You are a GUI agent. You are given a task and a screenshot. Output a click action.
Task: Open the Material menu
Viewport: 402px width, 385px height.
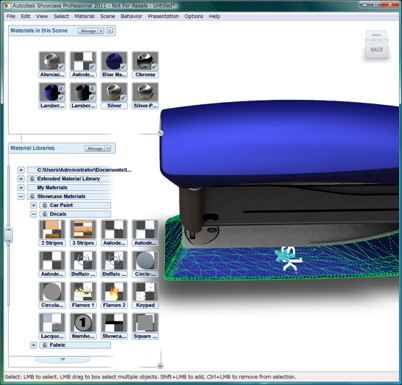pyautogui.click(x=84, y=16)
